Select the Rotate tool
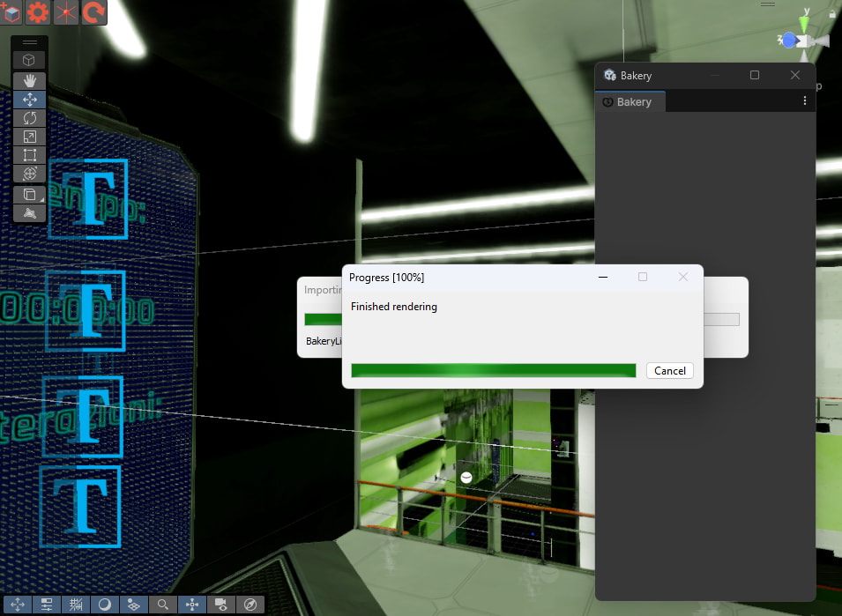The image size is (842, 616). pyautogui.click(x=29, y=118)
